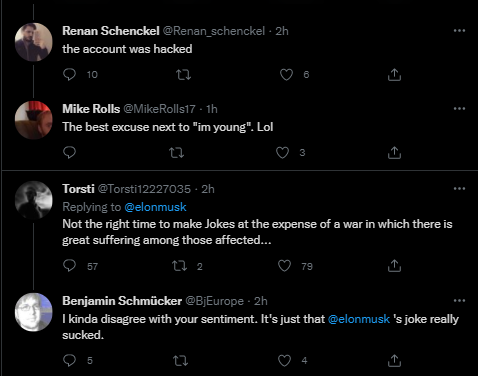Open more options on Renan Schenckel's tweet
Image resolution: width=478 pixels, height=376 pixels.
pyautogui.click(x=459, y=31)
